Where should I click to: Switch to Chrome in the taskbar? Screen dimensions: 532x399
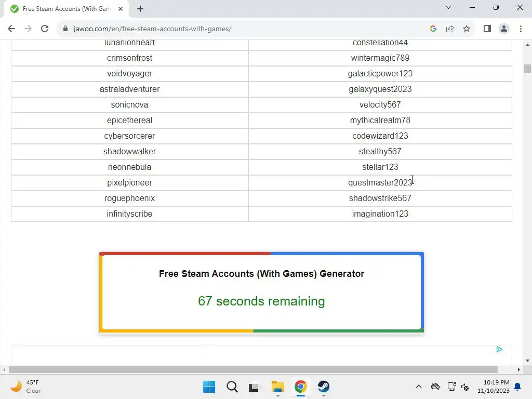pyautogui.click(x=301, y=387)
